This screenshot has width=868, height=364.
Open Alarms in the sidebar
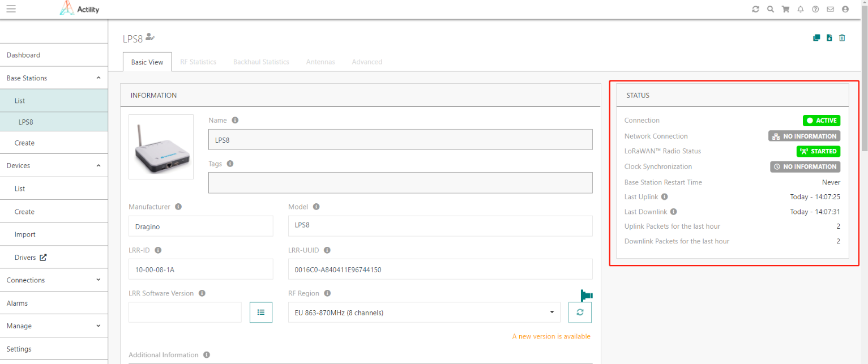coord(54,303)
